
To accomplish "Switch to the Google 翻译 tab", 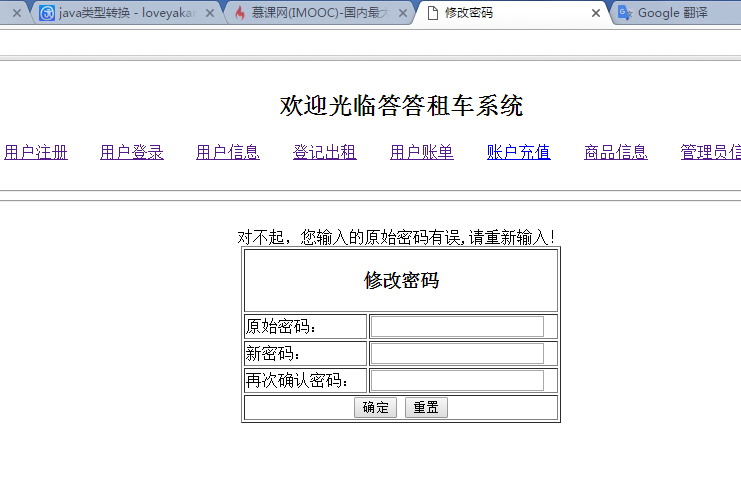I will pyautogui.click(x=676, y=13).
